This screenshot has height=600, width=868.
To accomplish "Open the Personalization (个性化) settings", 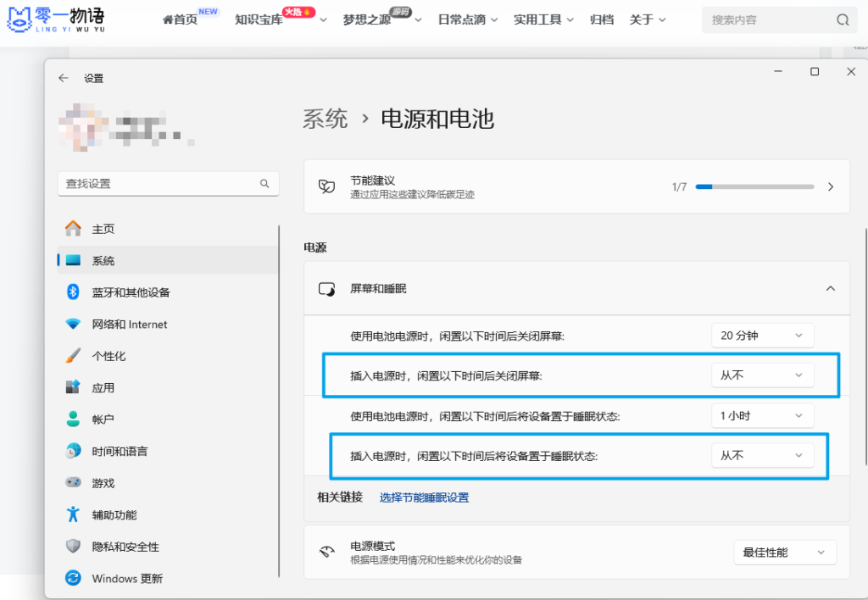I will [108, 356].
